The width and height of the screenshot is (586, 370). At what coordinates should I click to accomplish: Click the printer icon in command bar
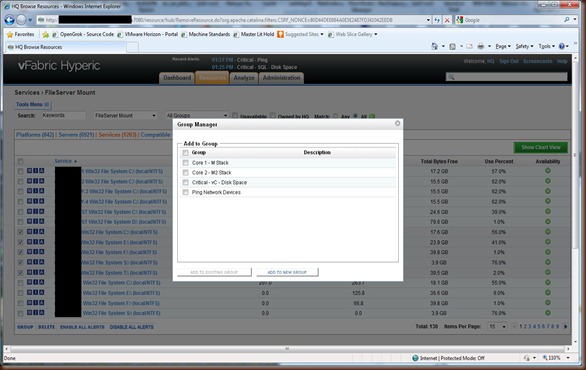(481, 46)
